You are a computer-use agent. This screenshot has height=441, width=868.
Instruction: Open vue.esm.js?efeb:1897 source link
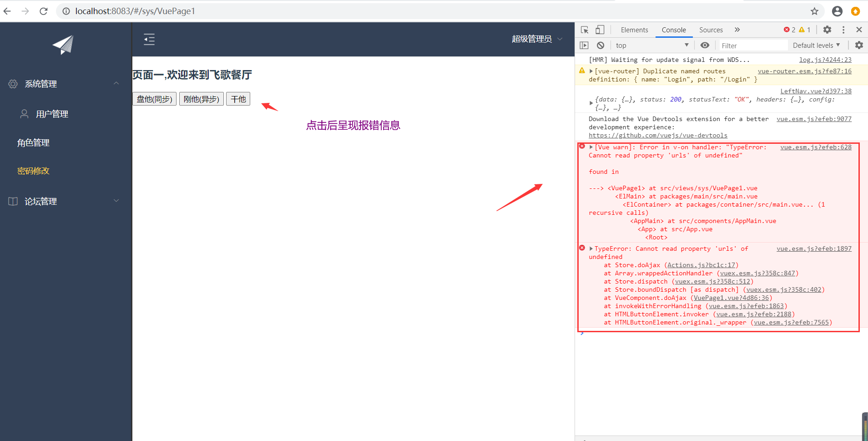point(814,248)
